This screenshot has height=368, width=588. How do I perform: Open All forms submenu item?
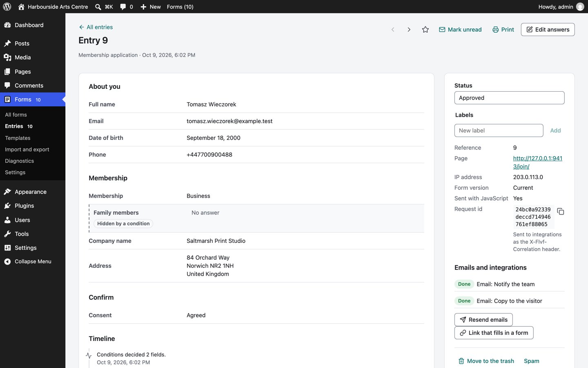(x=16, y=115)
